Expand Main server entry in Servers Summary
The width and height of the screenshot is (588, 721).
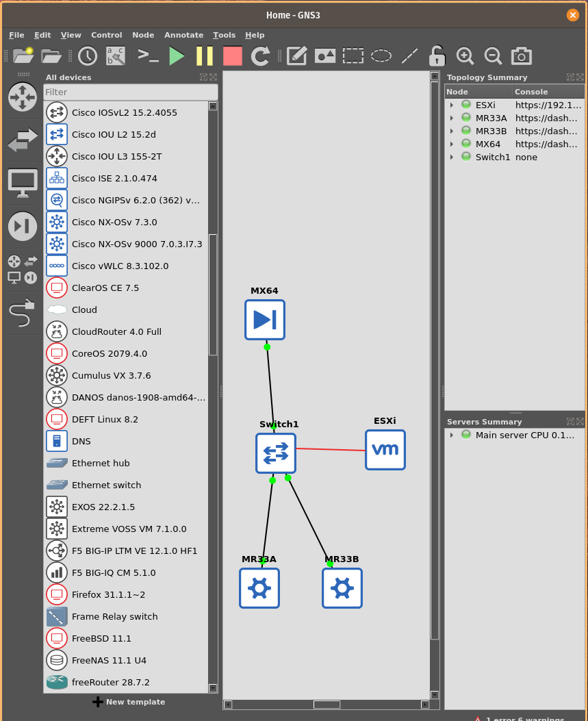452,435
